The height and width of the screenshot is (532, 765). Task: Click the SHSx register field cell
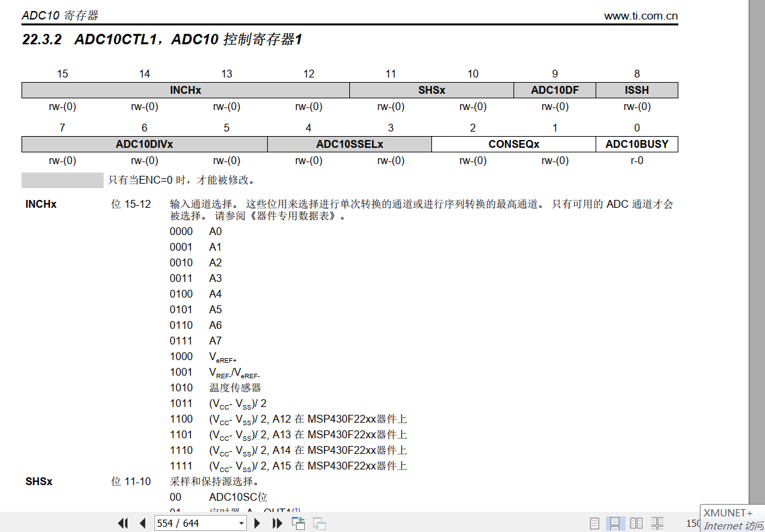431,91
